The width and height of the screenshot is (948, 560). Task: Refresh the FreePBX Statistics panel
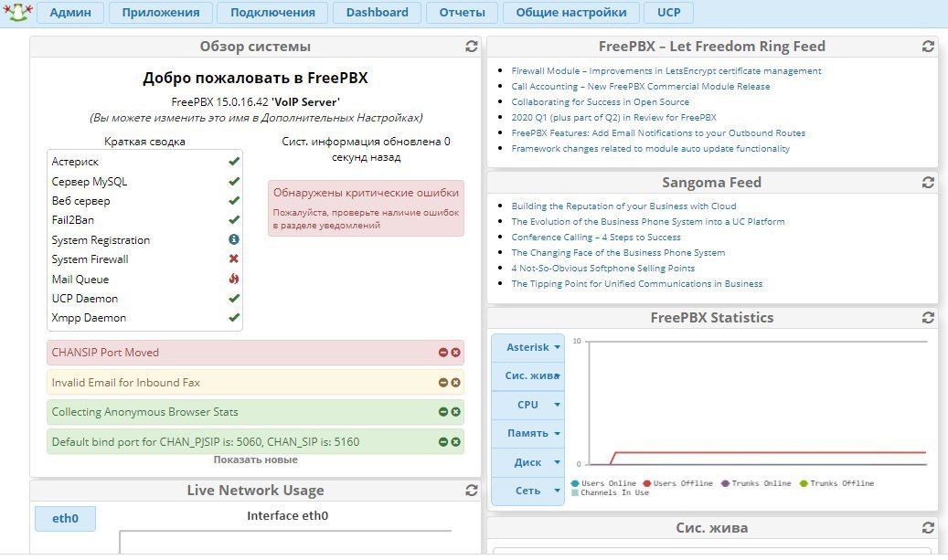click(928, 318)
